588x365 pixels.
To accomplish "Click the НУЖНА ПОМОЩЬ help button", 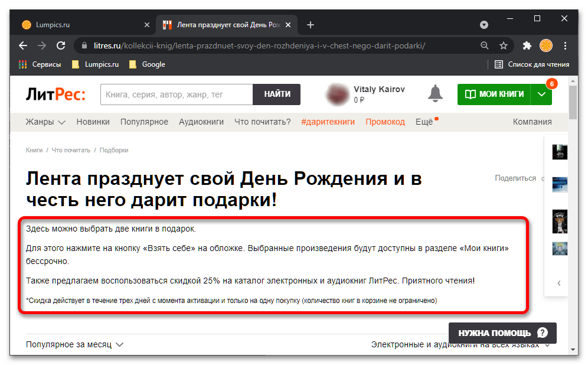I will [x=502, y=333].
